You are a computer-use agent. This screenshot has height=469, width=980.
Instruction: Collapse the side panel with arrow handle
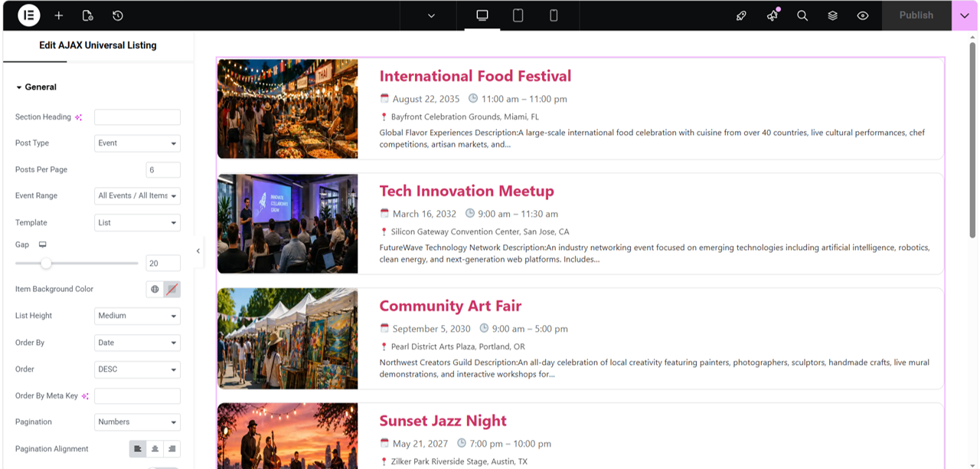click(x=198, y=251)
